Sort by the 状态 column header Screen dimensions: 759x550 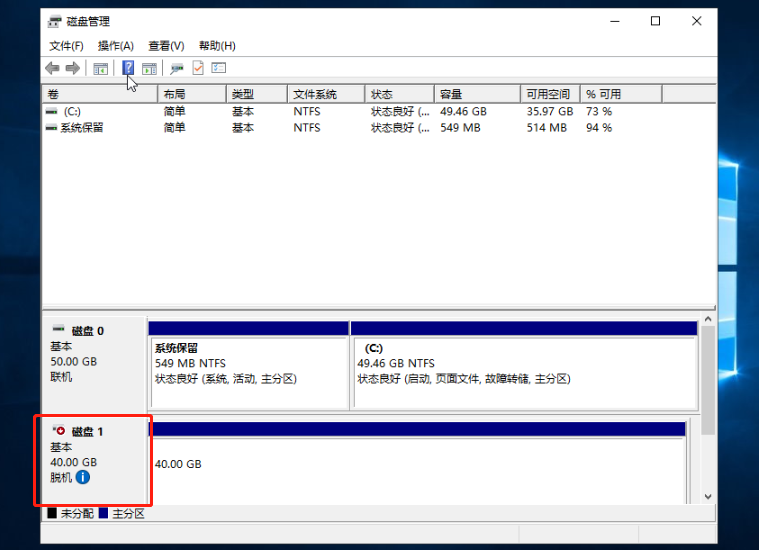tap(399, 94)
